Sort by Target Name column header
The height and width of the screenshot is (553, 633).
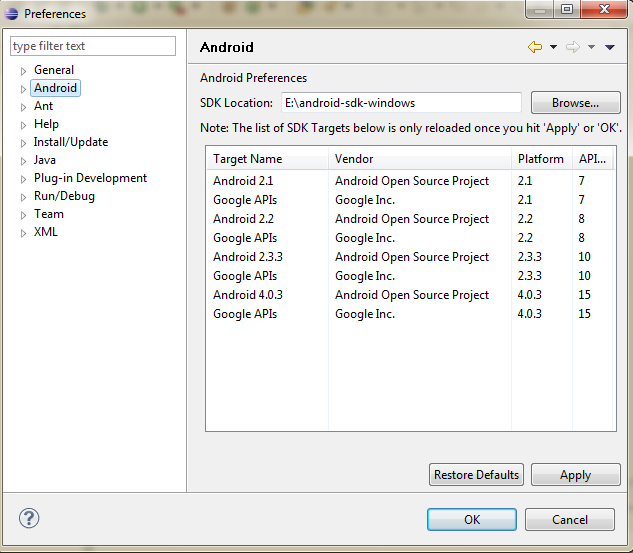point(267,159)
